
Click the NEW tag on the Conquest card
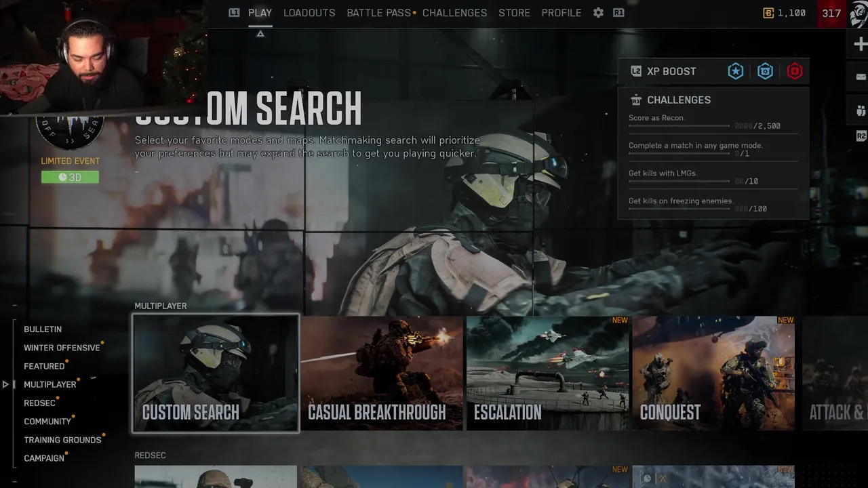786,321
